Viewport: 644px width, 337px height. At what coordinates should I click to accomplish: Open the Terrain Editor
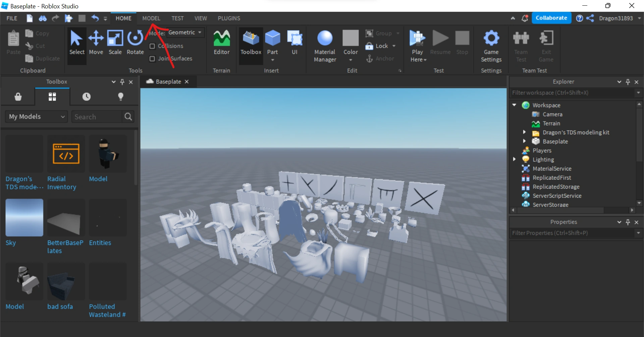point(222,43)
